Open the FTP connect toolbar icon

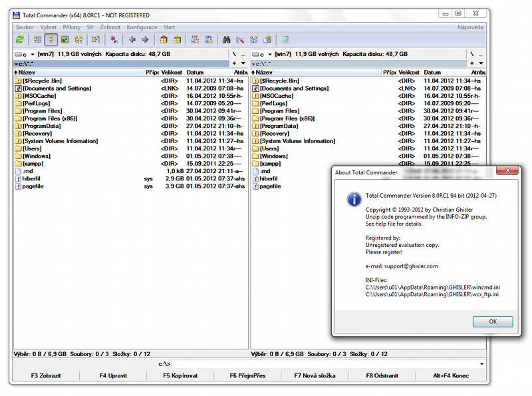195,40
